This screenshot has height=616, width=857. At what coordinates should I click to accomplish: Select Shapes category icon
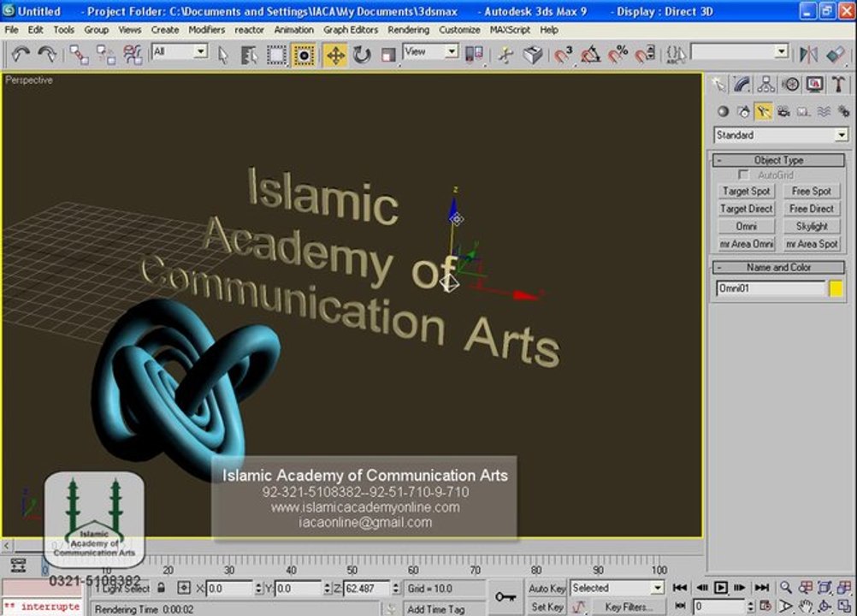pyautogui.click(x=743, y=111)
